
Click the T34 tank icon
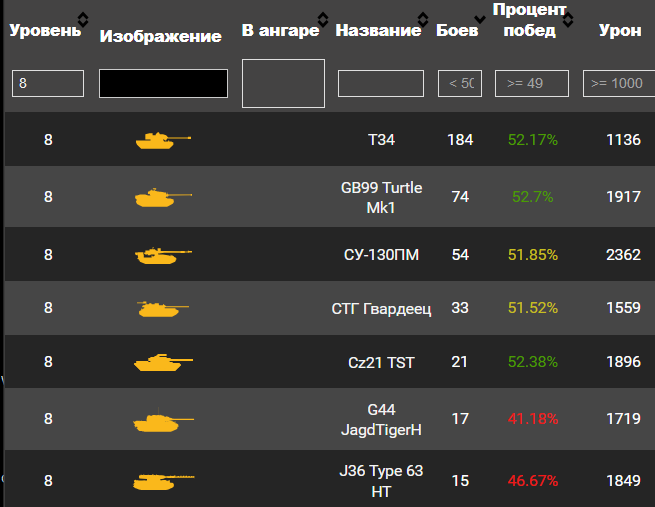pyautogui.click(x=160, y=140)
